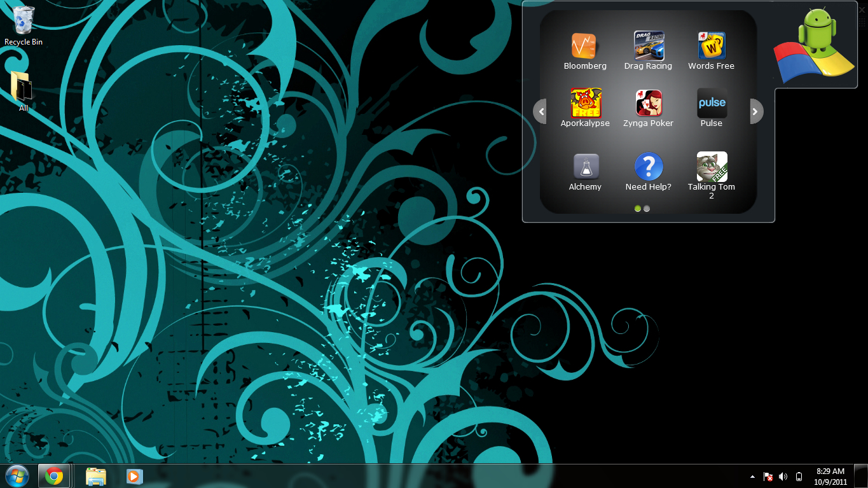This screenshot has height=488, width=868.
Task: Open Windows Explorer from the taskbar
Action: [96, 476]
